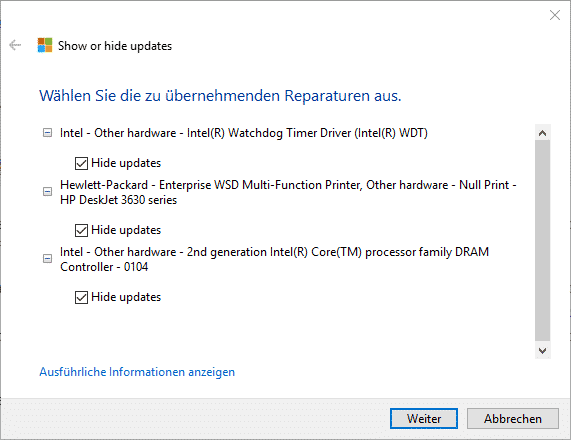
Task: Select the Intel Watchdog Timer Driver text
Action: (x=244, y=133)
